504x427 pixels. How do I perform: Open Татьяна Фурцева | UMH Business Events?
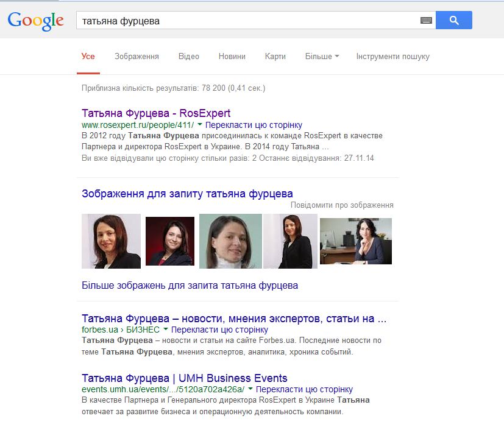184,378
